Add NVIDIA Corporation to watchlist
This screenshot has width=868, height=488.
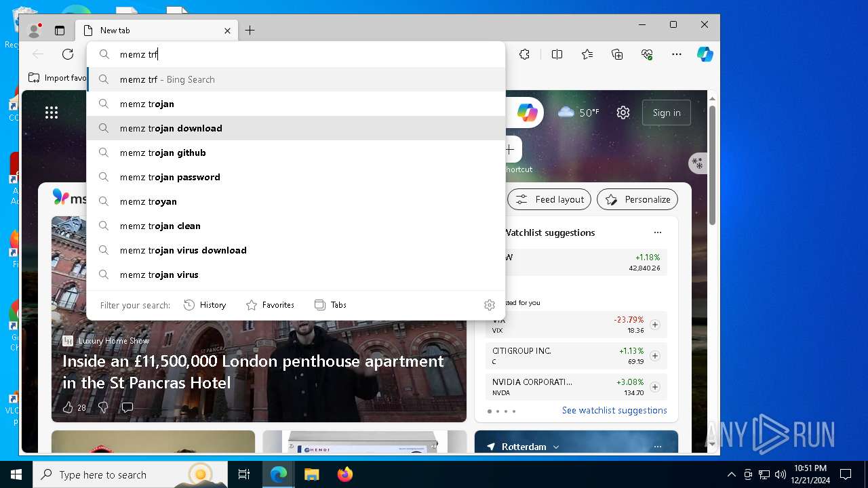654,387
